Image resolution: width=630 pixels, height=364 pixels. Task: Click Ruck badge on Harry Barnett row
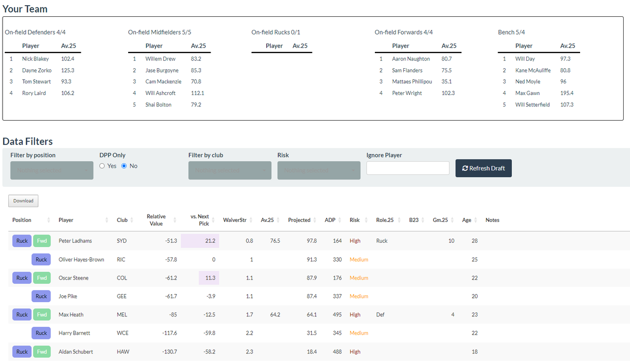pyautogui.click(x=41, y=333)
